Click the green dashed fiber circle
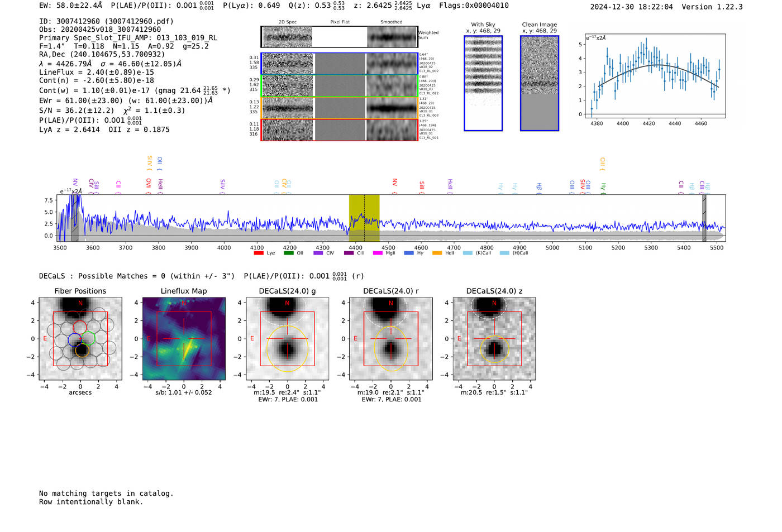 tap(89, 338)
